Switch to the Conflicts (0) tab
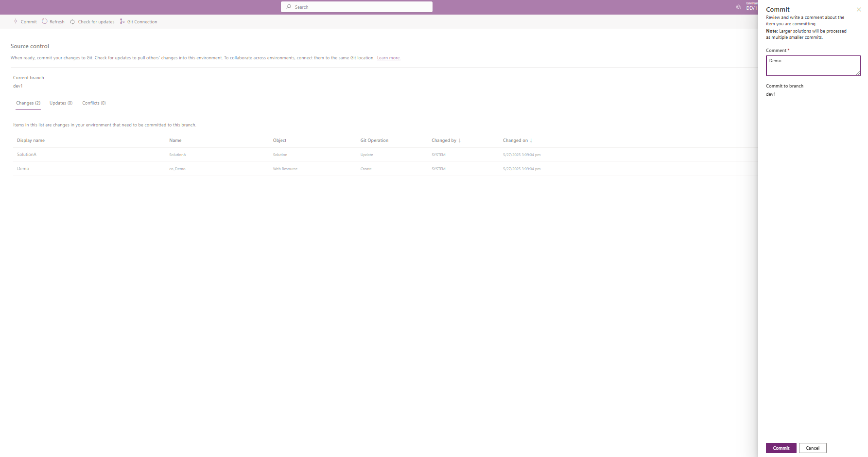Image resolution: width=868 pixels, height=457 pixels. pos(94,103)
